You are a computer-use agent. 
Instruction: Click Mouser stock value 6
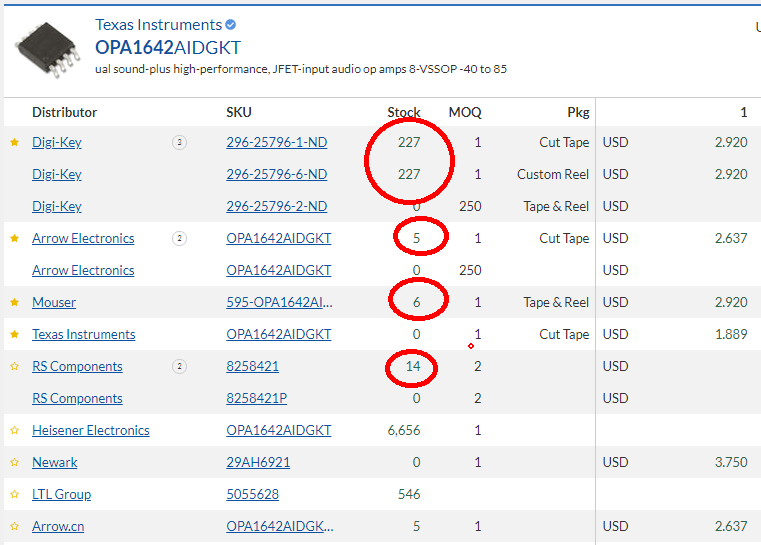(x=416, y=302)
